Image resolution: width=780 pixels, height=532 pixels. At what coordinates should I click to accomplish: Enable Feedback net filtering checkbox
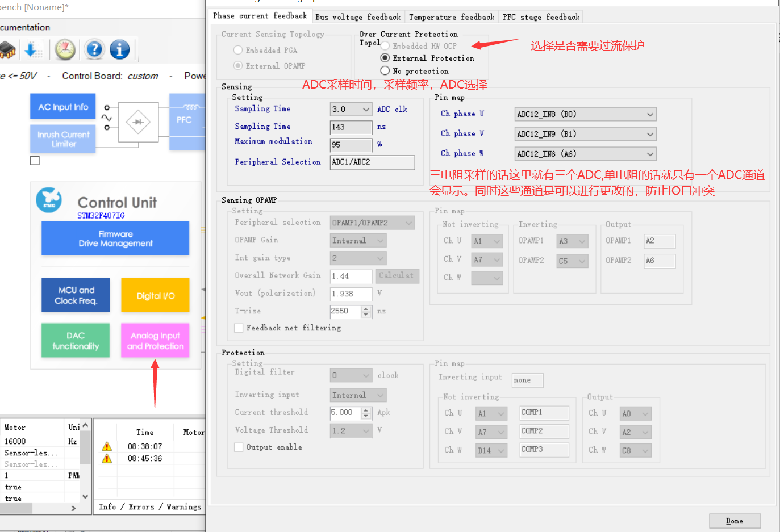click(239, 328)
